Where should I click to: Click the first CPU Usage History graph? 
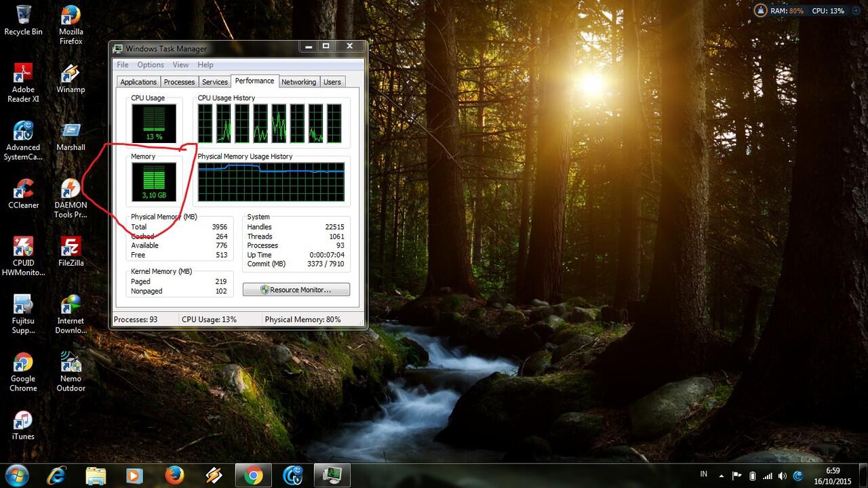coord(205,123)
